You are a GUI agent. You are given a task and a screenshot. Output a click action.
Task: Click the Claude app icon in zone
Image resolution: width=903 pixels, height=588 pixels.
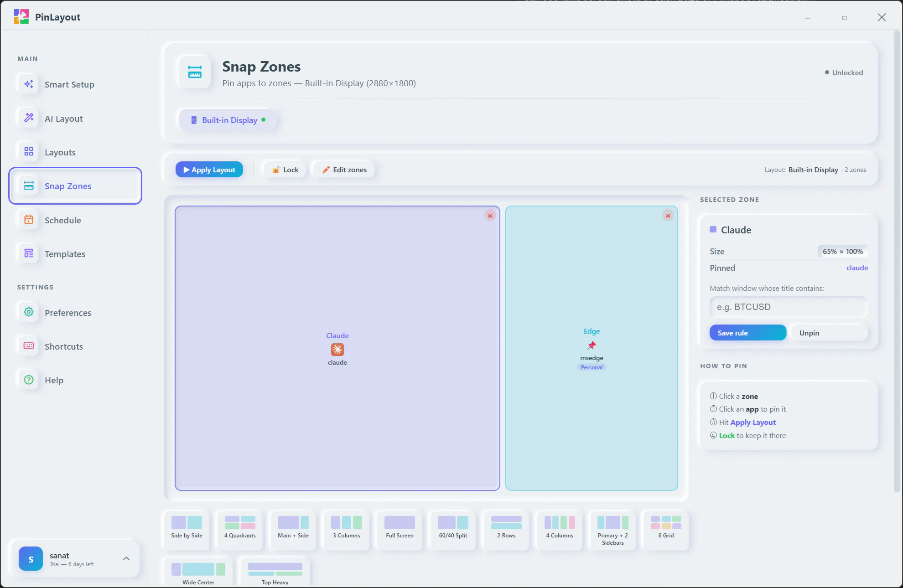(337, 350)
